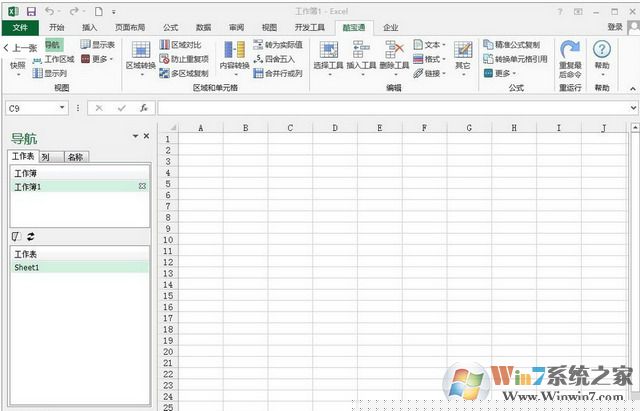640x411 pixels.
Task: Select column D header
Action: point(335,128)
